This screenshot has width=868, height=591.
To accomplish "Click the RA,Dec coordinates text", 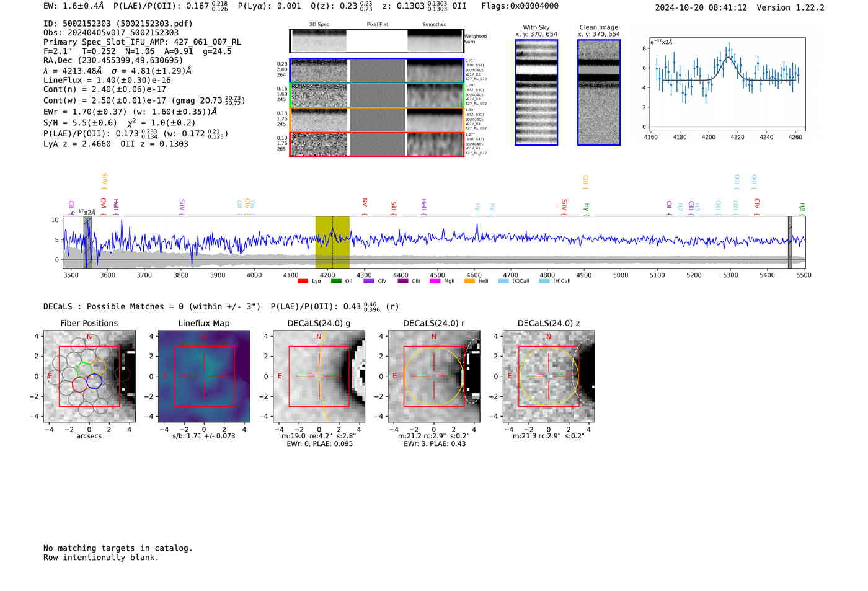I will coord(113,61).
